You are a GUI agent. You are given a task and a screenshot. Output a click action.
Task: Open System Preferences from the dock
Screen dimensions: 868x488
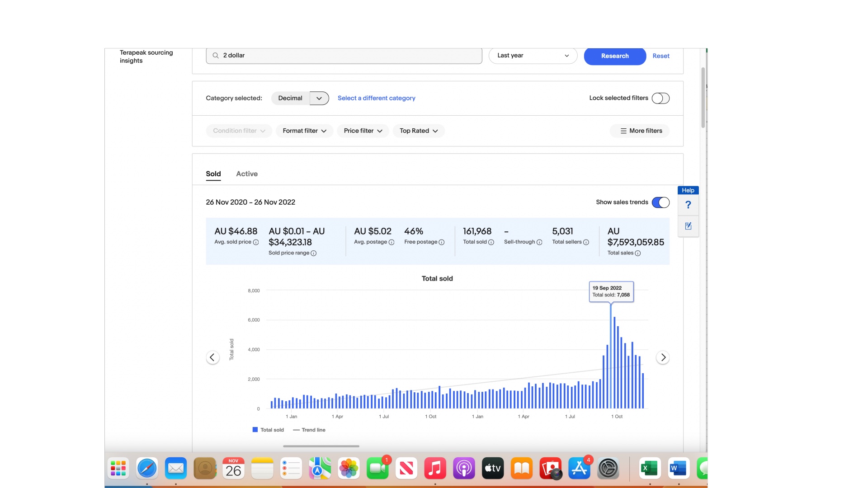click(x=608, y=469)
